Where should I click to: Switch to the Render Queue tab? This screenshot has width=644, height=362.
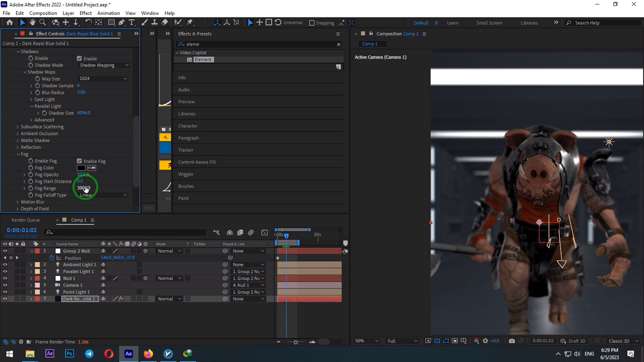[25, 220]
